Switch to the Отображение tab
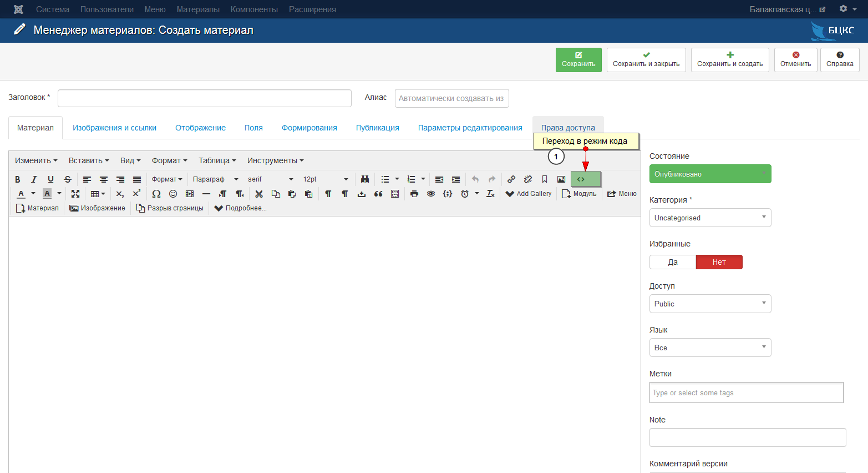868x473 pixels. pos(200,128)
